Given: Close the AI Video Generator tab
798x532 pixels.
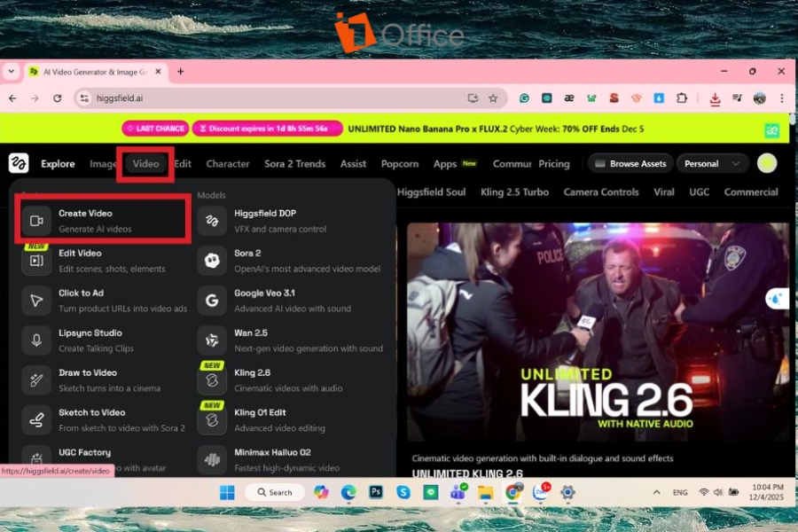Looking at the screenshot, I should [159, 71].
